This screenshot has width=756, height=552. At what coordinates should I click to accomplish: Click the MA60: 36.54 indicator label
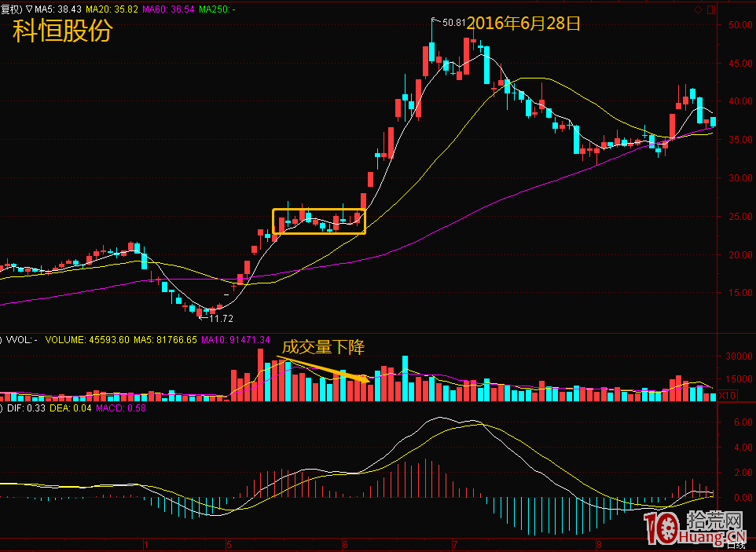[x=168, y=9]
